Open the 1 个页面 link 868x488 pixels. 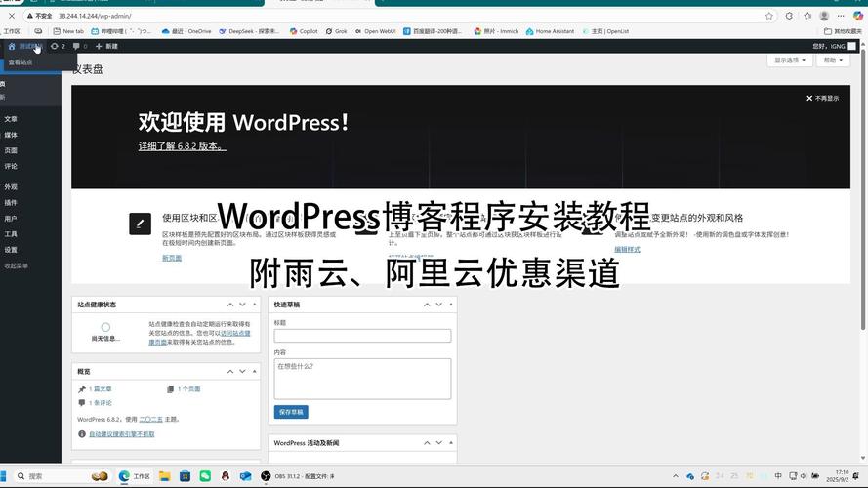point(188,389)
